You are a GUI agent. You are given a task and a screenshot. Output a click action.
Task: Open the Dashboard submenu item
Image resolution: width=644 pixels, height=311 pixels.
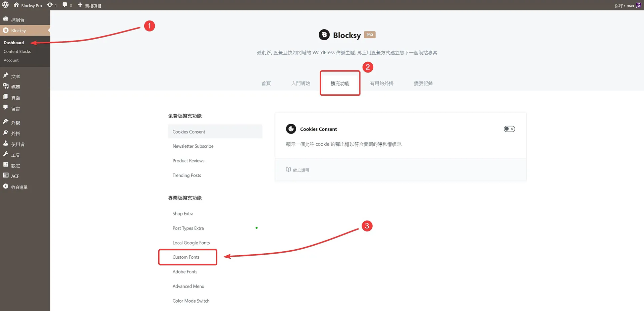(x=14, y=43)
